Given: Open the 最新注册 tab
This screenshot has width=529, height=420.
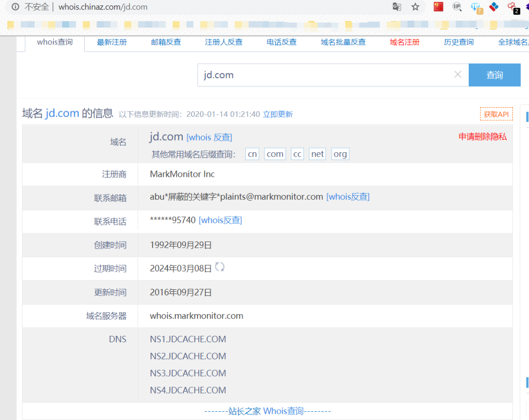Looking at the screenshot, I should click(x=112, y=42).
